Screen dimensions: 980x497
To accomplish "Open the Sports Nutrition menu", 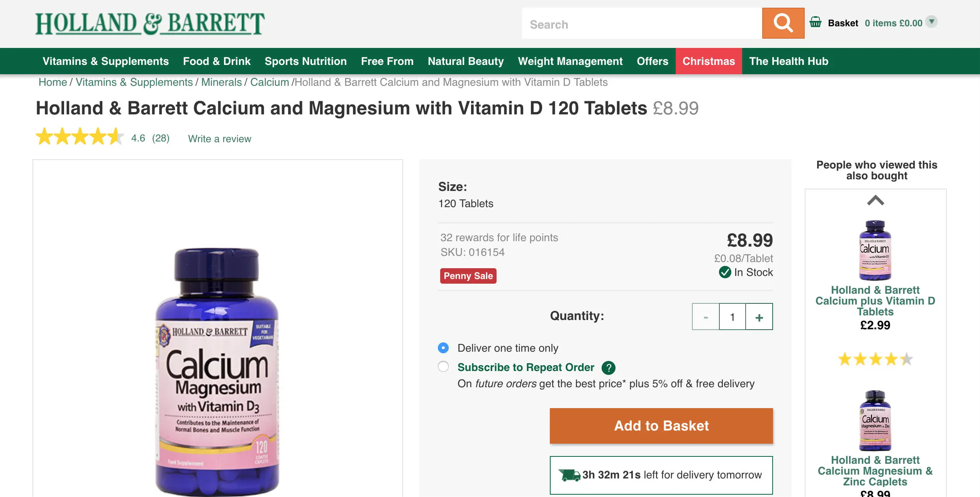I will (x=305, y=61).
